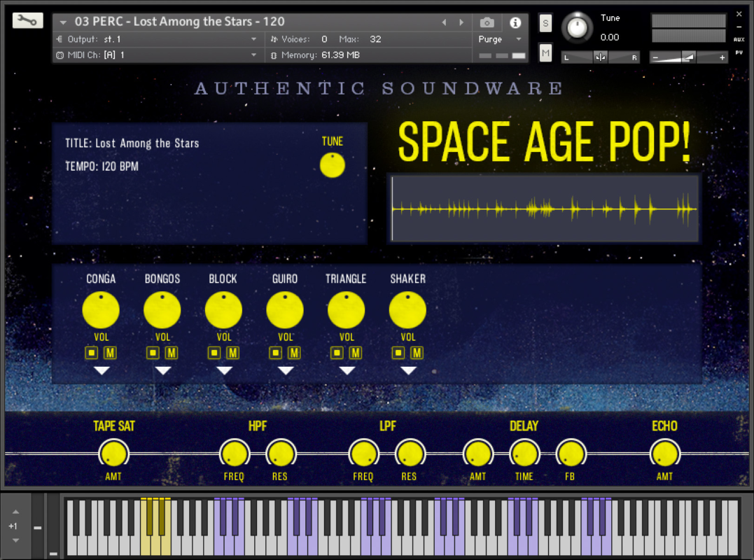Click the percussion waveform display
The height and width of the screenshot is (560, 754).
(x=543, y=209)
